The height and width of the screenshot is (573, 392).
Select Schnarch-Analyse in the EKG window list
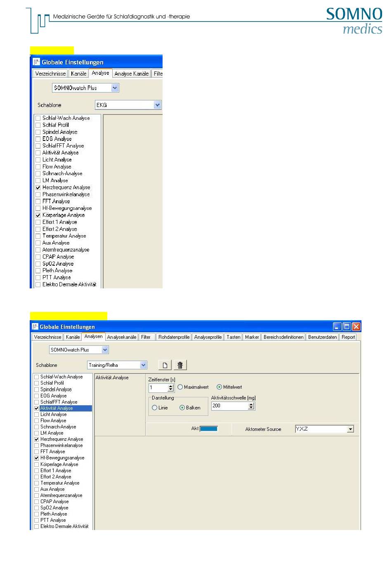coord(62,174)
